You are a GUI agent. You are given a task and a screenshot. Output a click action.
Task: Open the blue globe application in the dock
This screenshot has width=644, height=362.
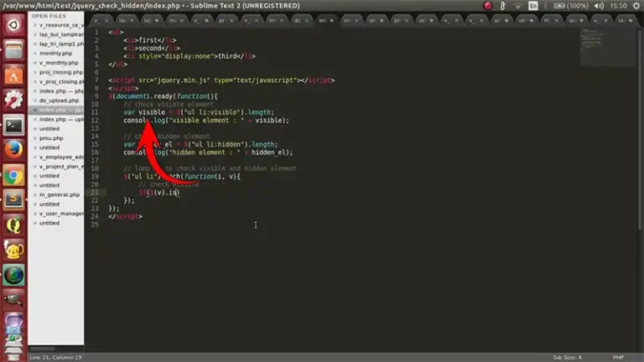[x=13, y=275]
